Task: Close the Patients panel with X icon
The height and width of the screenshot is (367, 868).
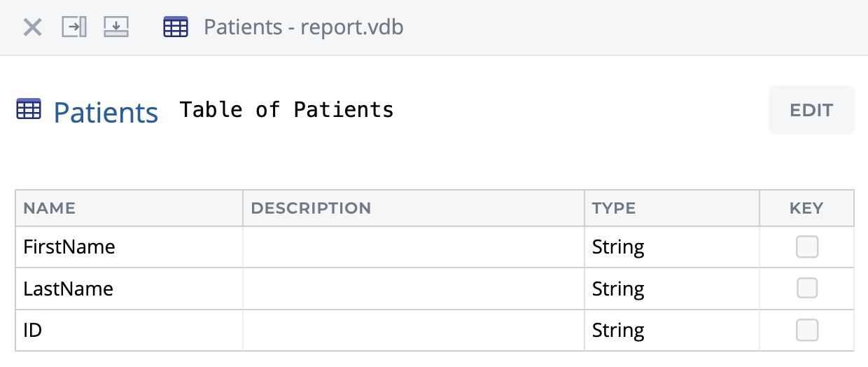Action: [x=33, y=27]
